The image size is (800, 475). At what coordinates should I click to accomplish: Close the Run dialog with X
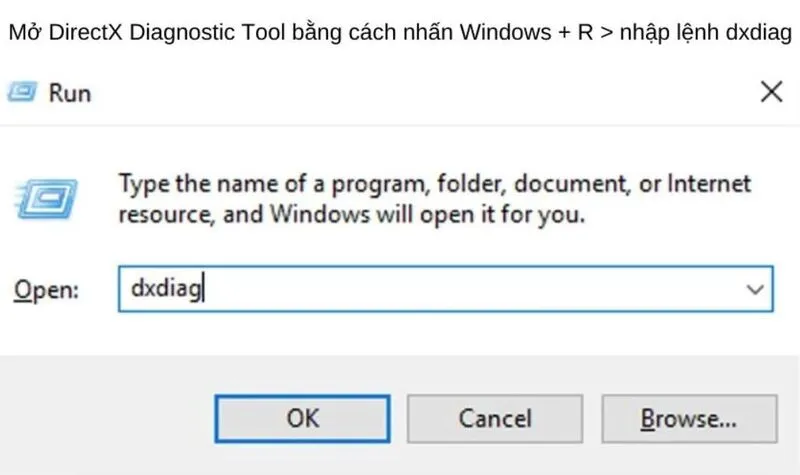(x=771, y=92)
